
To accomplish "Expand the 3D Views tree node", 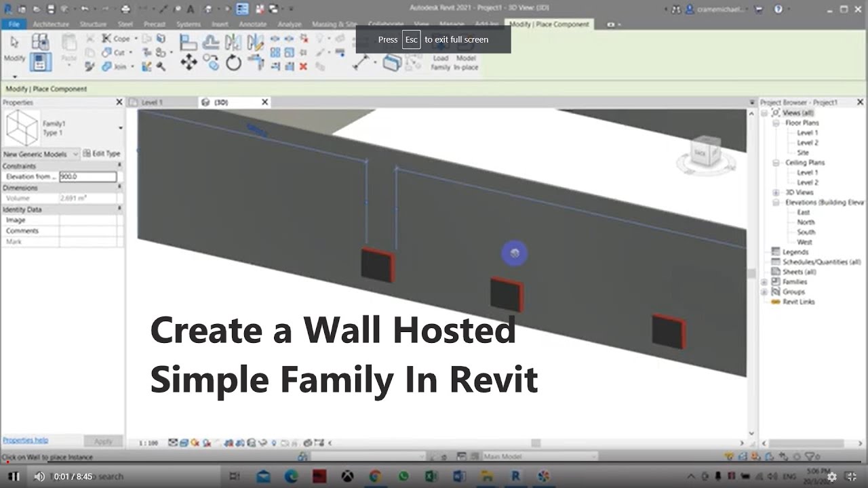I will click(x=776, y=192).
